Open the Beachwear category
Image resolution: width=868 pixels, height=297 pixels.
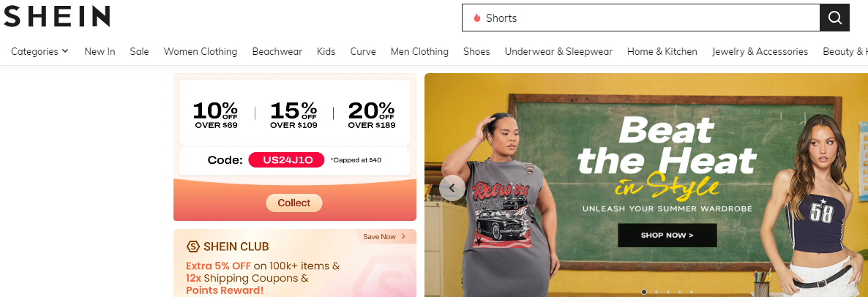[x=277, y=51]
